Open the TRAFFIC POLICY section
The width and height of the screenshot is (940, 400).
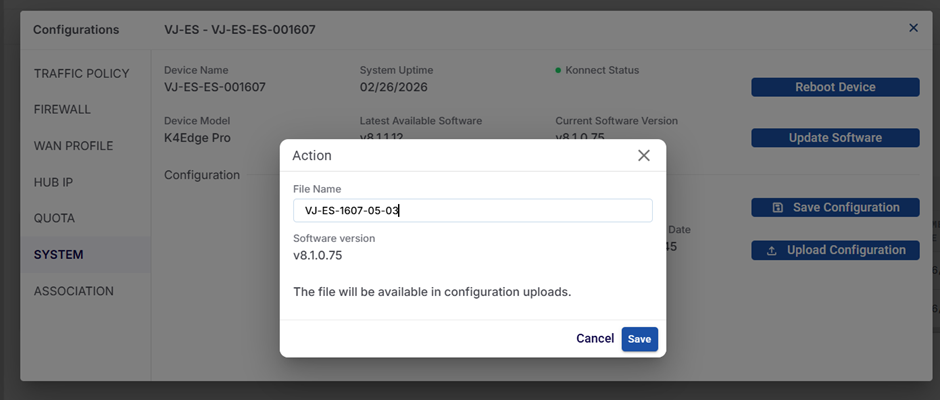pyautogui.click(x=82, y=74)
